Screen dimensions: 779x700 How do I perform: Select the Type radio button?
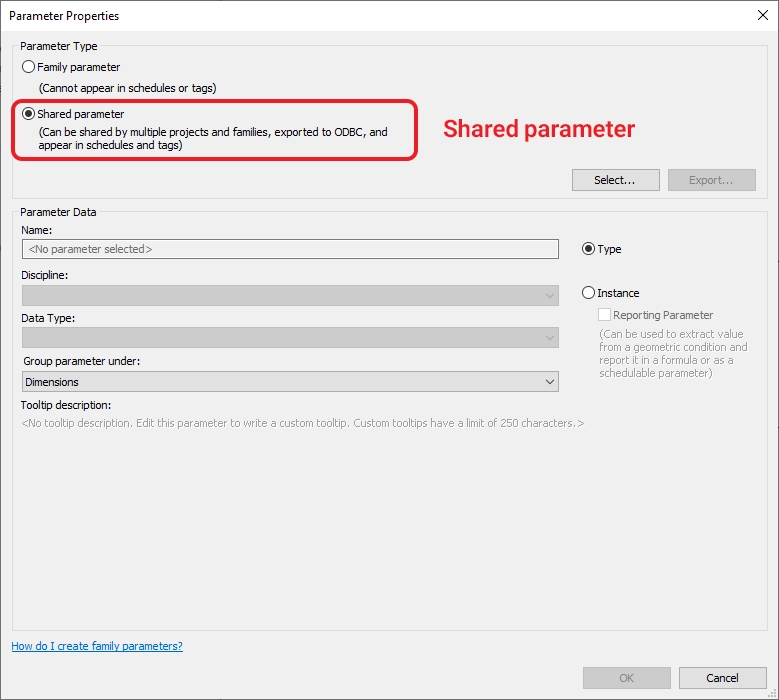coord(588,249)
